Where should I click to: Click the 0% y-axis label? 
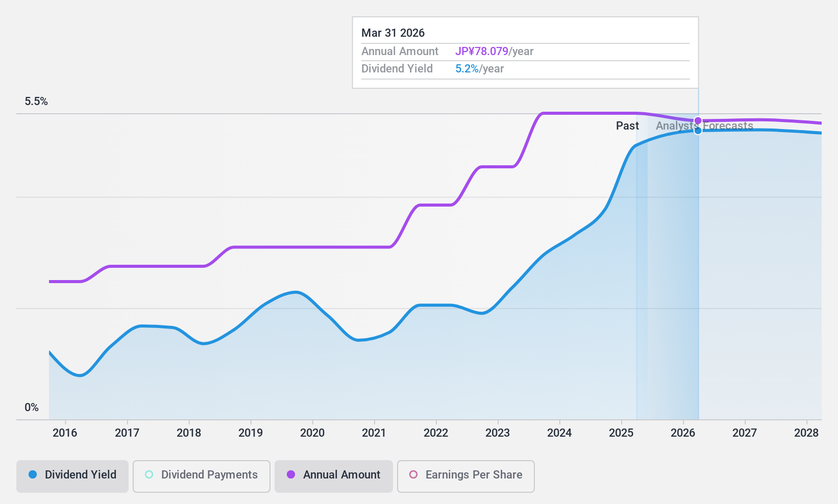click(32, 408)
